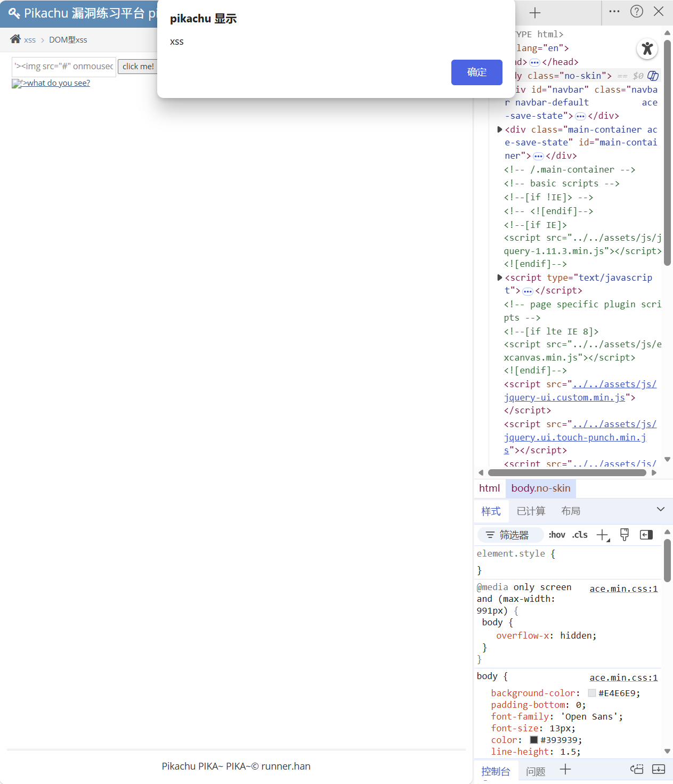This screenshot has height=784, width=673.
Task: Click drawer undock/move-to-top icon
Action: [x=637, y=769]
